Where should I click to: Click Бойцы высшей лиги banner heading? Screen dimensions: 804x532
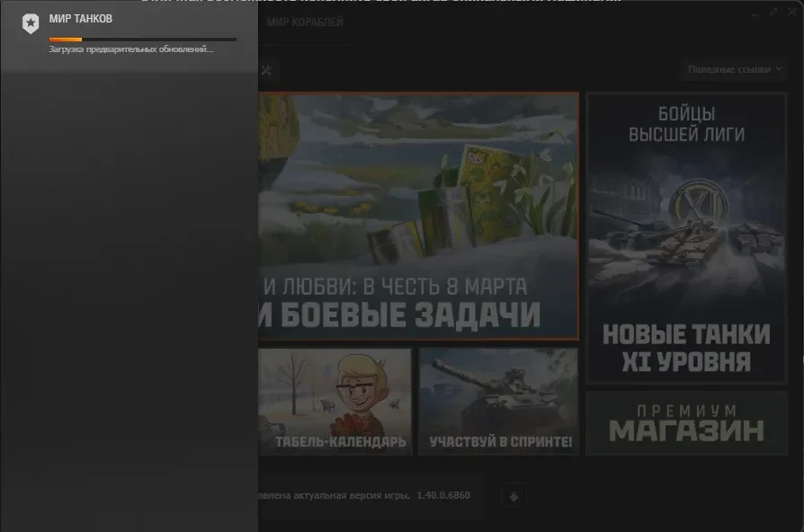(x=686, y=124)
